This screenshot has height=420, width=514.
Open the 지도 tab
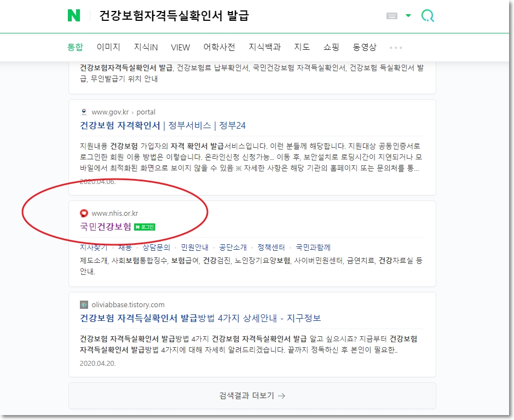pyautogui.click(x=302, y=47)
